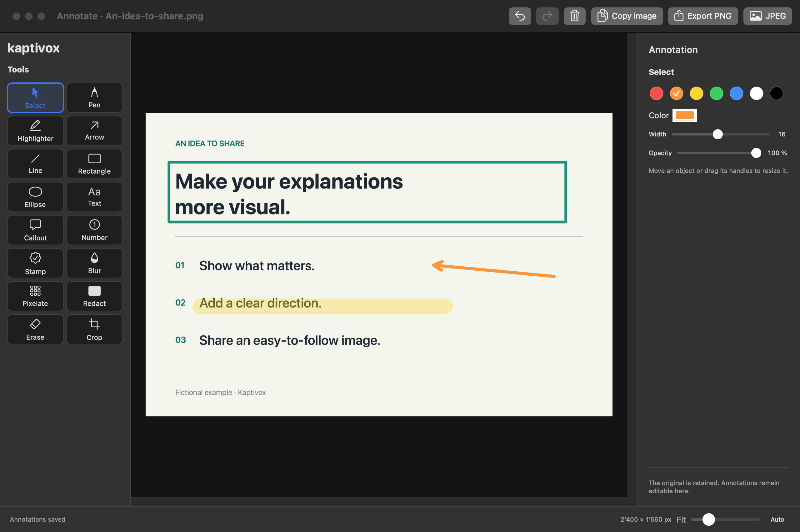Select the Arrow tool
The height and width of the screenshot is (532, 800).
coord(94,131)
